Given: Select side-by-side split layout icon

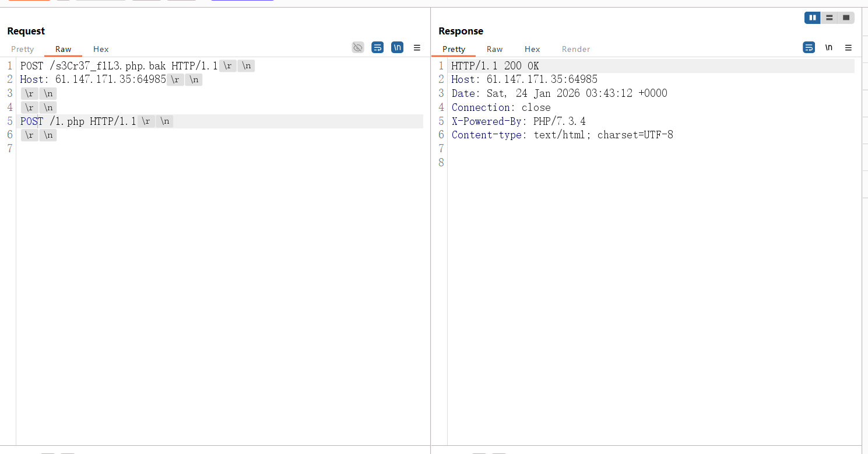Looking at the screenshot, I should click(x=813, y=18).
